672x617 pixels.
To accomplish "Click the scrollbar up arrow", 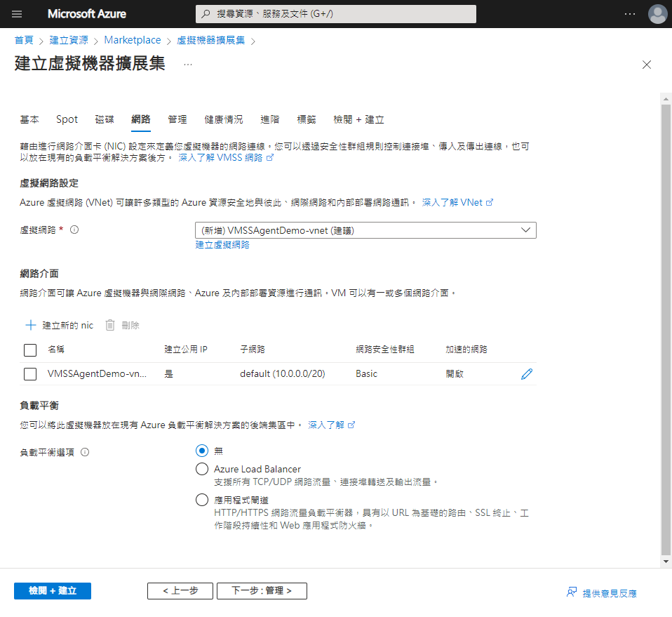I will (666, 98).
